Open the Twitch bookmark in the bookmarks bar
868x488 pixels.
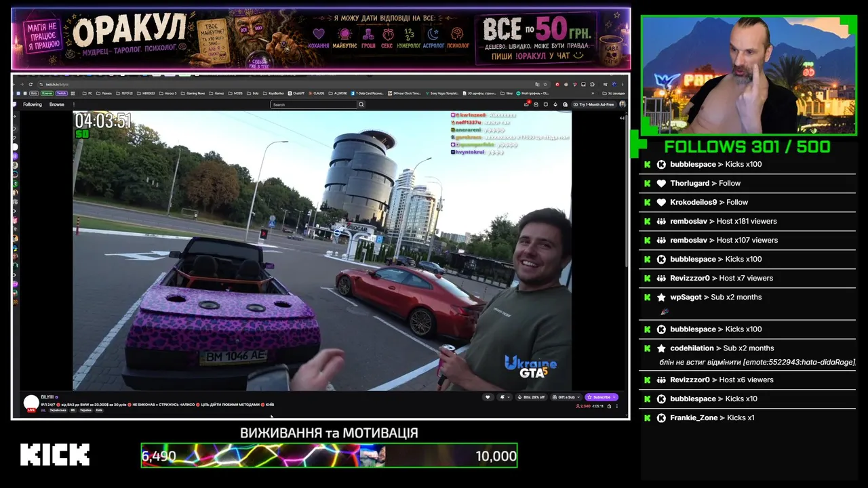pyautogui.click(x=61, y=93)
